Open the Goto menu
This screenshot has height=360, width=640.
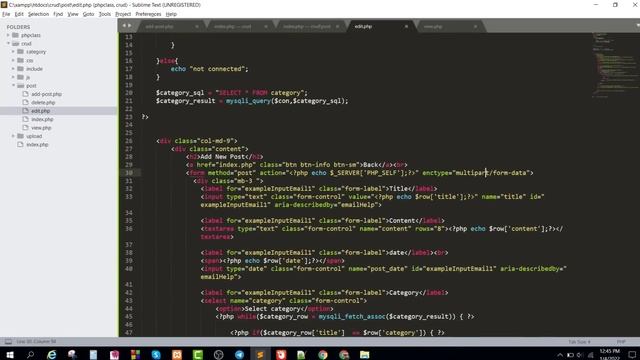(88, 14)
